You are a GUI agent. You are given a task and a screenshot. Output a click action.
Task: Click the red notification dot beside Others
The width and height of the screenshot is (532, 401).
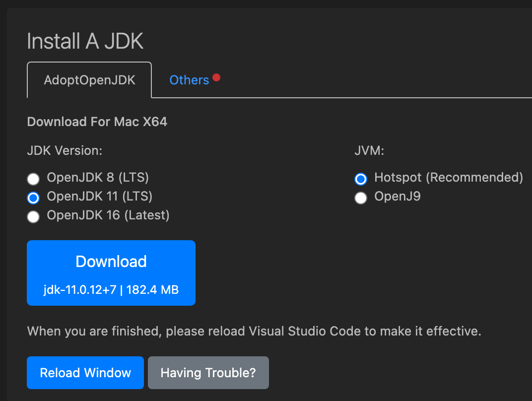click(216, 77)
